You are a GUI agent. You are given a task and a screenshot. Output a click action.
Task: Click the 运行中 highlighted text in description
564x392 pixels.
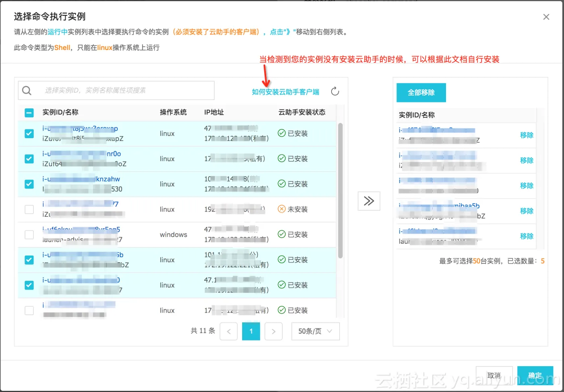[58, 32]
